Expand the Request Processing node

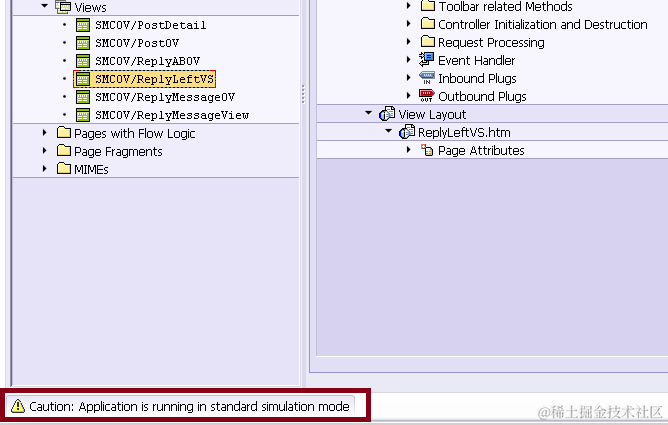pyautogui.click(x=408, y=42)
